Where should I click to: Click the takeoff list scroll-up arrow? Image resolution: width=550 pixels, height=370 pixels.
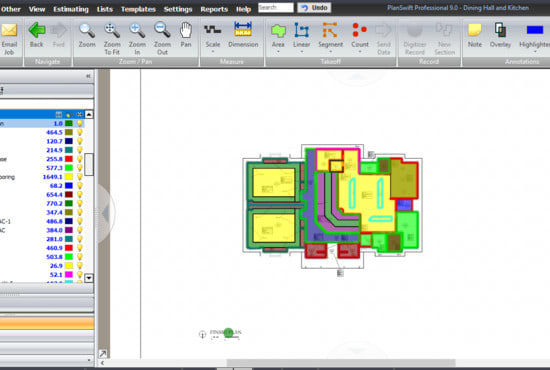(89, 114)
